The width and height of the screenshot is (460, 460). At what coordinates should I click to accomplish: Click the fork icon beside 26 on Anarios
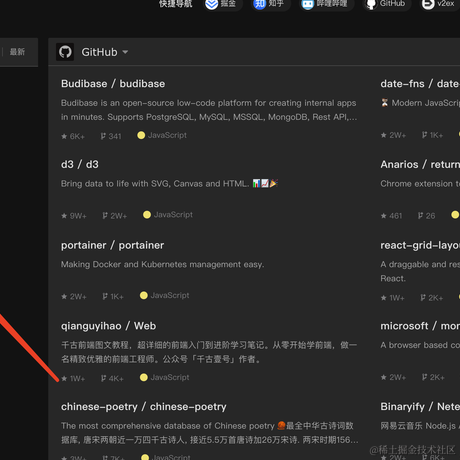421,216
